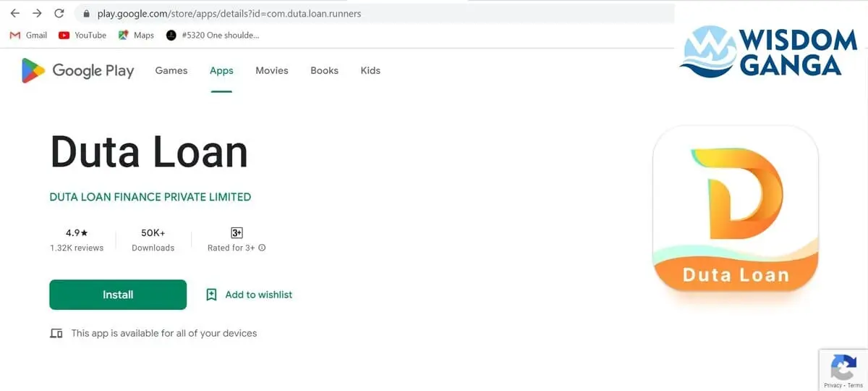
Task: Click the devices availability icon
Action: [x=56, y=333]
